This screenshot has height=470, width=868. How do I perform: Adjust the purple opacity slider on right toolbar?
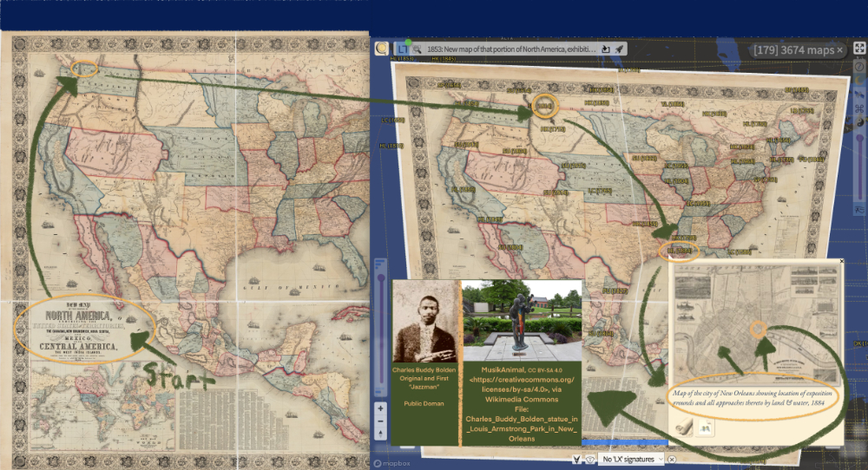pos(859,166)
